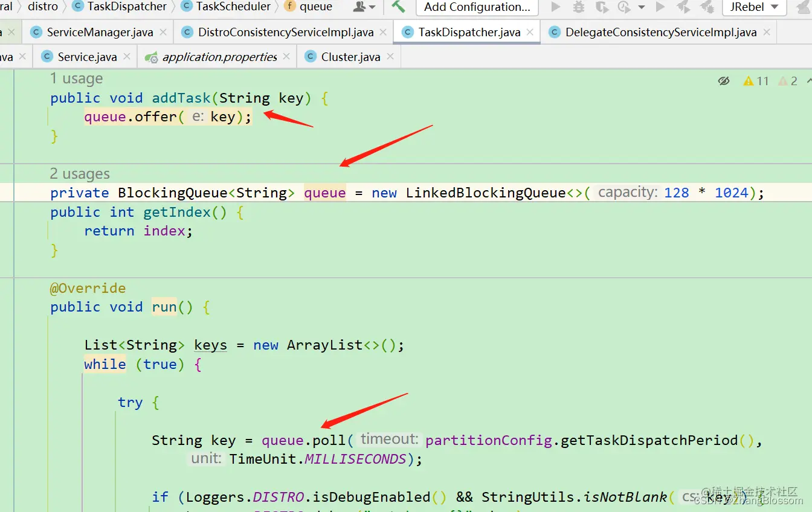Image resolution: width=812 pixels, height=512 pixels.
Task: Click the '1 usage' hint above addTask
Action: (76, 78)
